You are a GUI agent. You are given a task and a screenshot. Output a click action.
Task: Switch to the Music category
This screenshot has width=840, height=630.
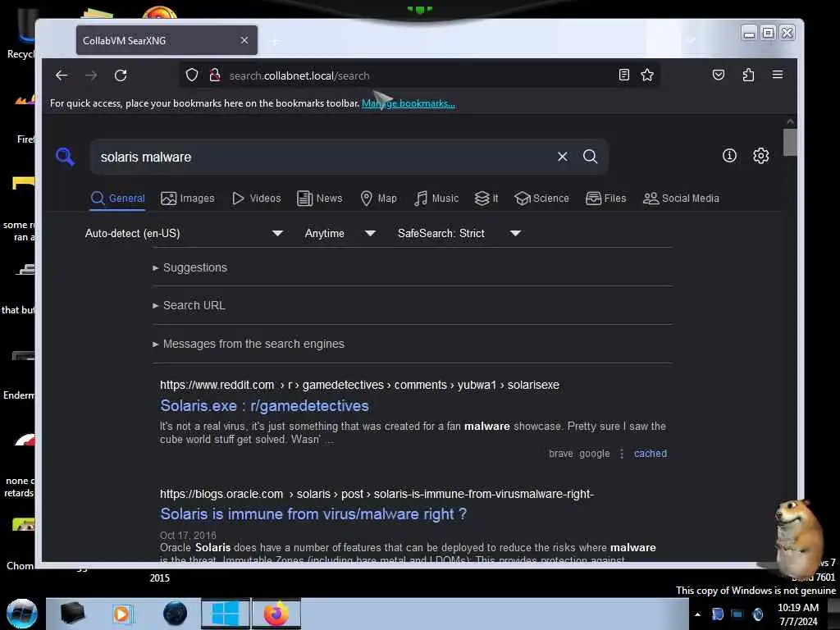[x=436, y=199]
